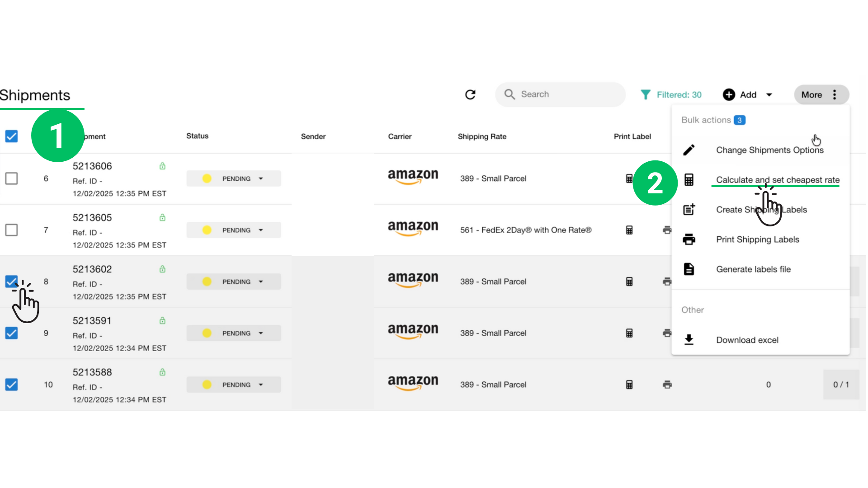
Task: Refresh the shipments list
Action: (470, 94)
